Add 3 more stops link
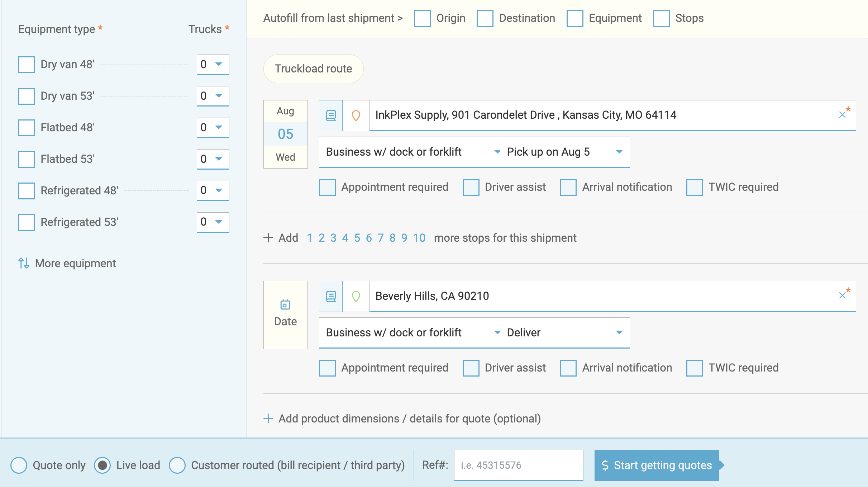The height and width of the screenshot is (487, 868). tap(333, 238)
